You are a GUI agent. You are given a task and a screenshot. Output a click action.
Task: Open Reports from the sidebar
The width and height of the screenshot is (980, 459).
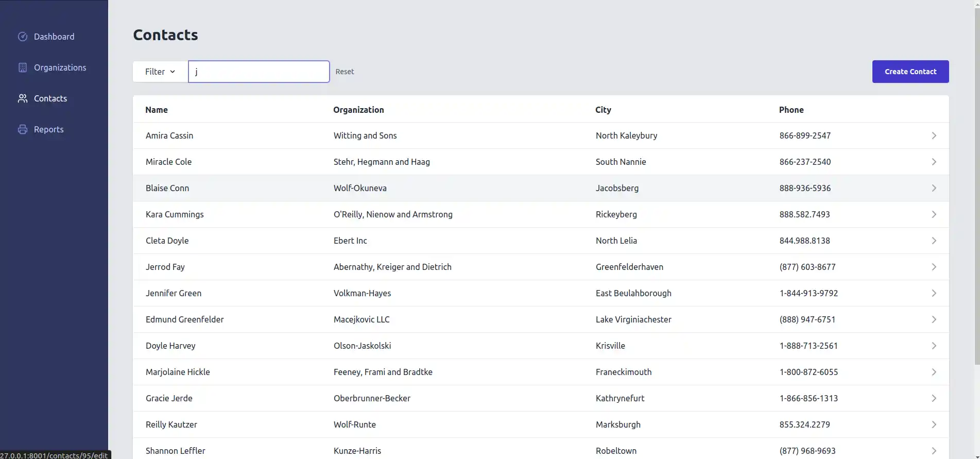(x=49, y=129)
